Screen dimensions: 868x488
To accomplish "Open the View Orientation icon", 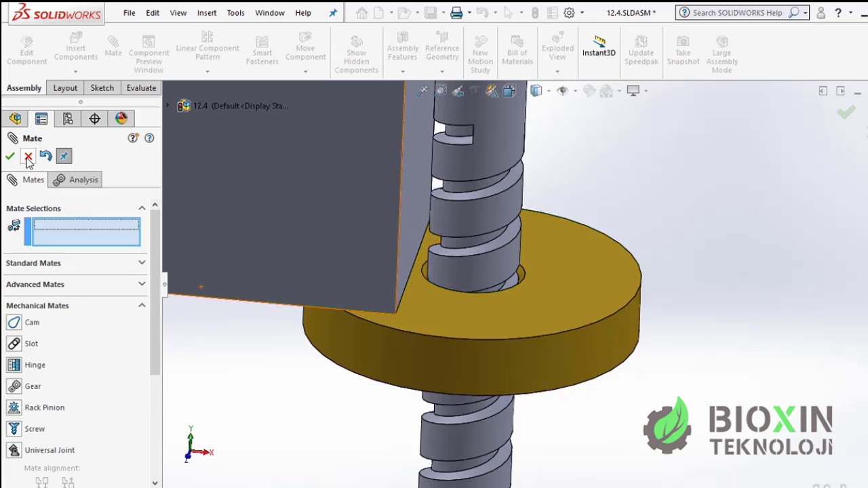I will click(509, 91).
